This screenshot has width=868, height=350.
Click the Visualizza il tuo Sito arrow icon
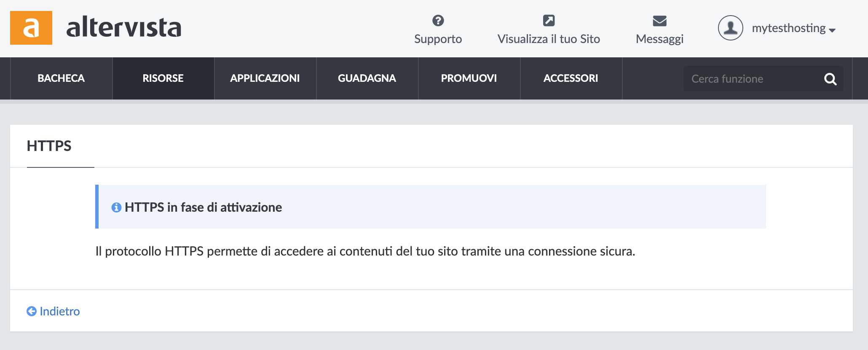coord(549,20)
